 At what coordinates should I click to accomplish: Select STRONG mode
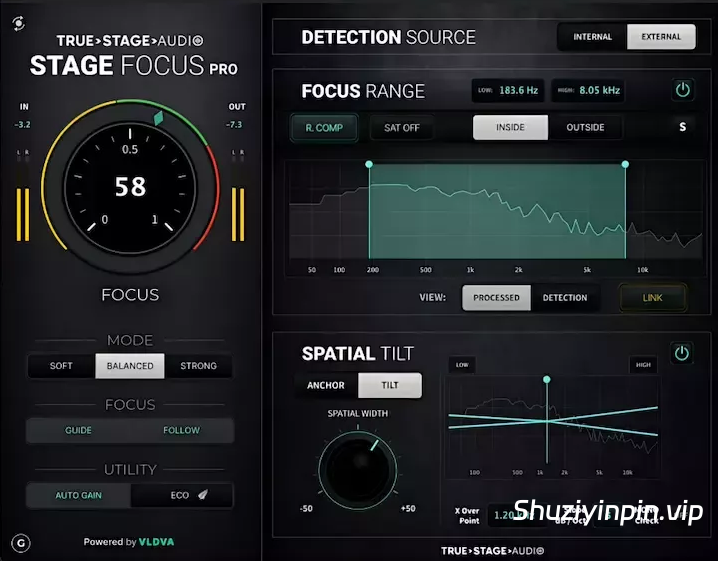coord(198,365)
